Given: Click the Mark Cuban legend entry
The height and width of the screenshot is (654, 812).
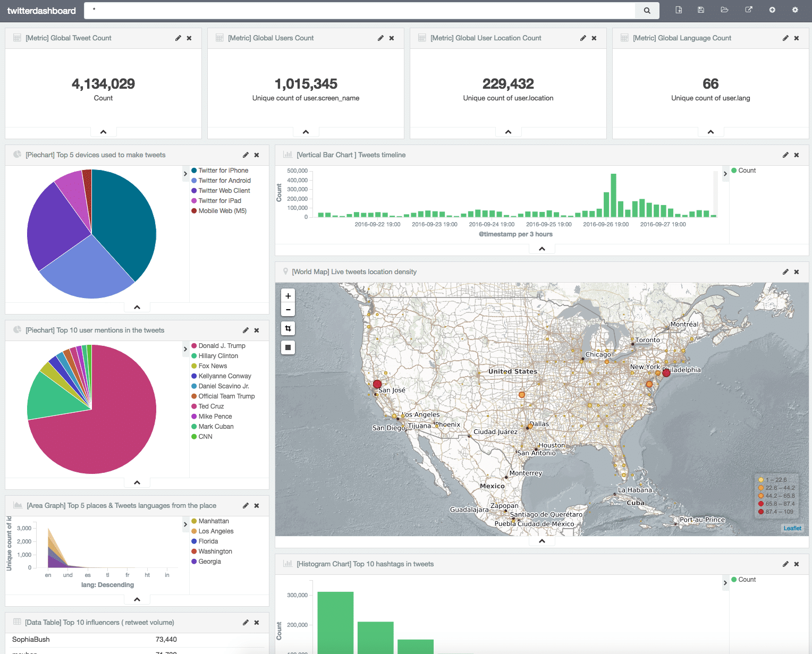Looking at the screenshot, I should tap(212, 427).
